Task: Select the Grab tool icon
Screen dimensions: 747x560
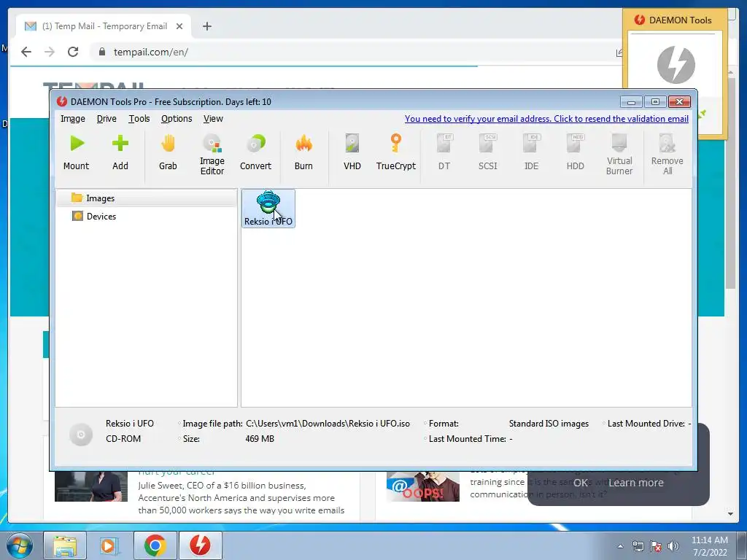Action: [x=168, y=152]
